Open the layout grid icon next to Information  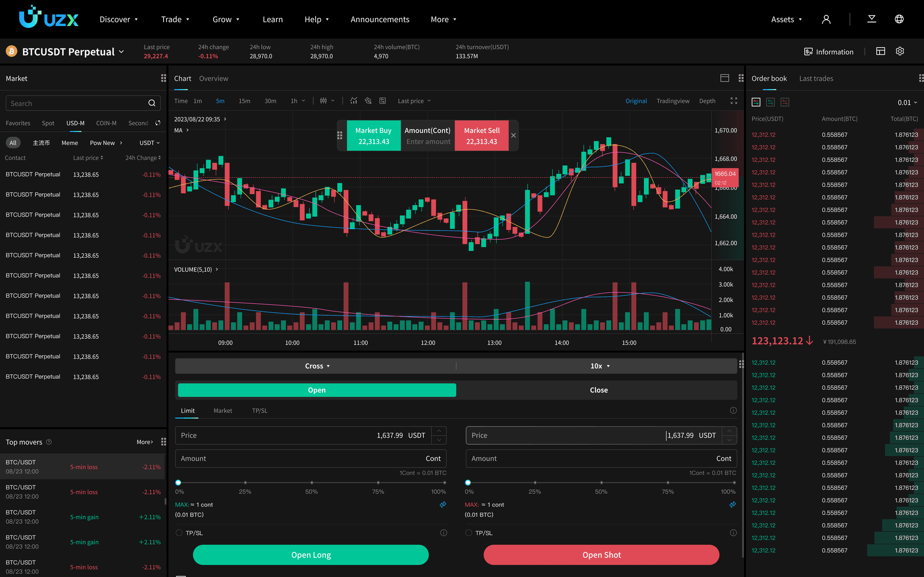click(881, 52)
